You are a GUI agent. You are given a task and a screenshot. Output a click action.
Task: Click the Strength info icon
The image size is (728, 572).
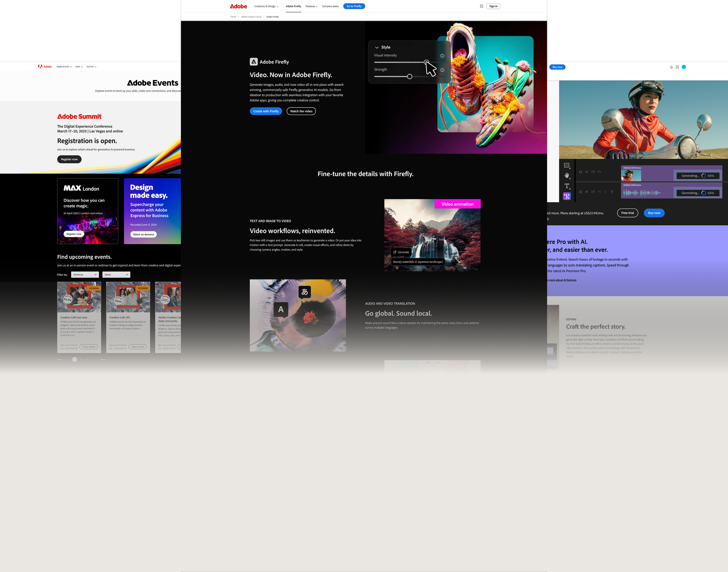pyautogui.click(x=442, y=70)
